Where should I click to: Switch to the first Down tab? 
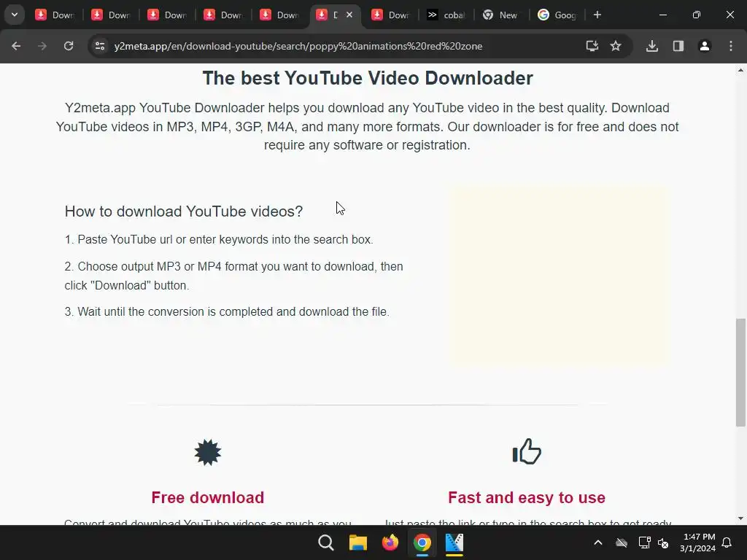[55, 15]
